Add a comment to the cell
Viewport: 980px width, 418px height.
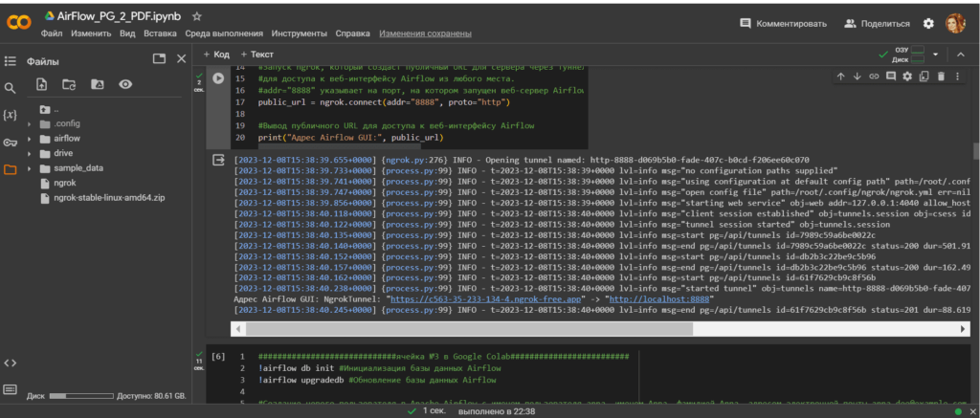(891, 77)
